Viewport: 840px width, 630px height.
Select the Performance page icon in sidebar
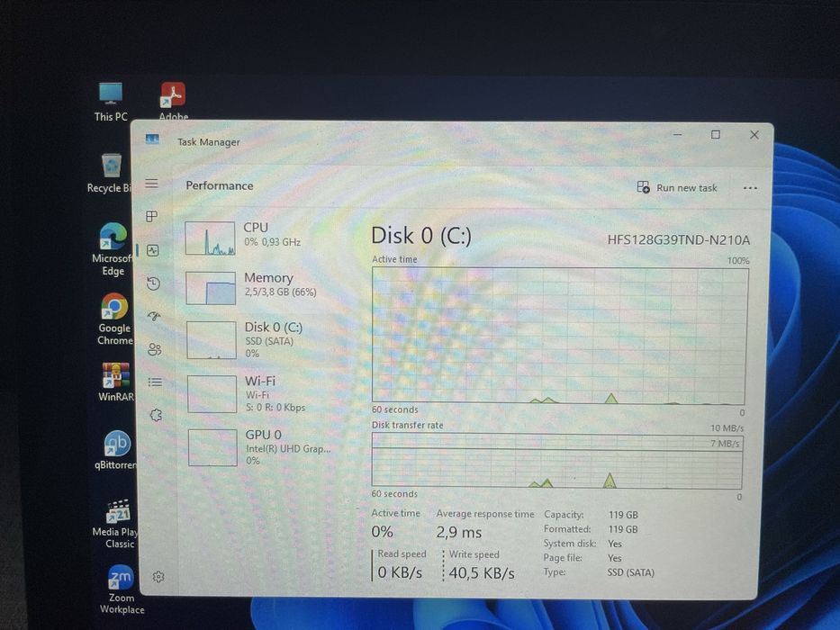(x=153, y=250)
